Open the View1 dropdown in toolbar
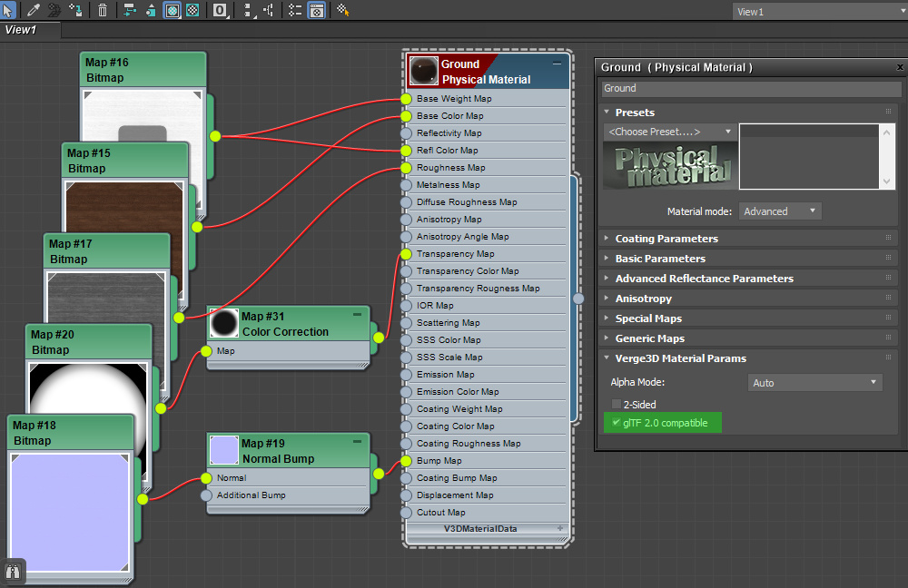This screenshot has height=588, width=908. 820,12
